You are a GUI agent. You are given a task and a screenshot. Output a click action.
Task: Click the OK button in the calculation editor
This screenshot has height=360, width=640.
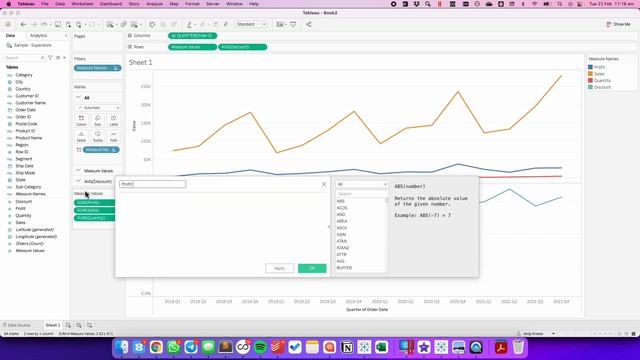pyautogui.click(x=312, y=268)
